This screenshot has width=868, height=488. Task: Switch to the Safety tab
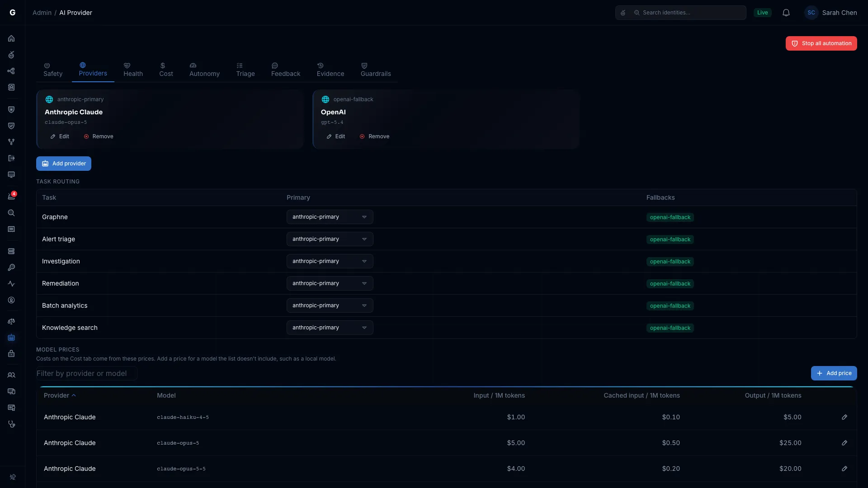53,70
